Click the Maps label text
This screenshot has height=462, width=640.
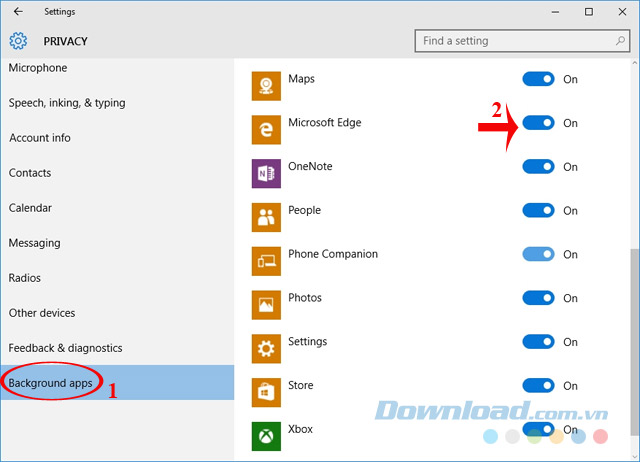pyautogui.click(x=301, y=79)
